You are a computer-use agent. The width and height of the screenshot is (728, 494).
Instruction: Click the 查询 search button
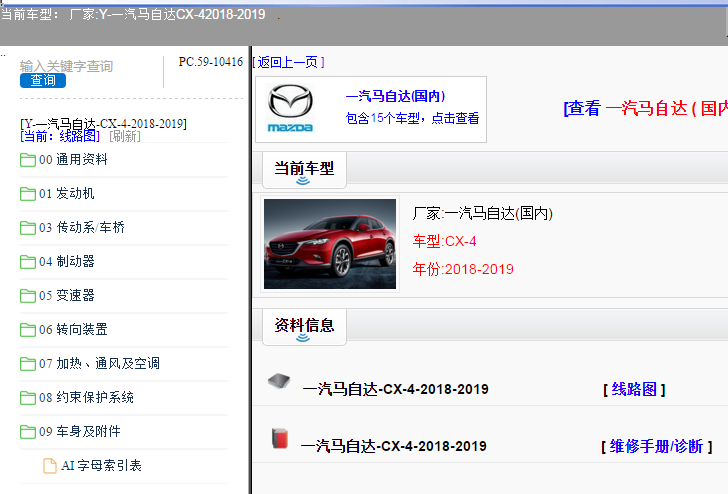43,80
